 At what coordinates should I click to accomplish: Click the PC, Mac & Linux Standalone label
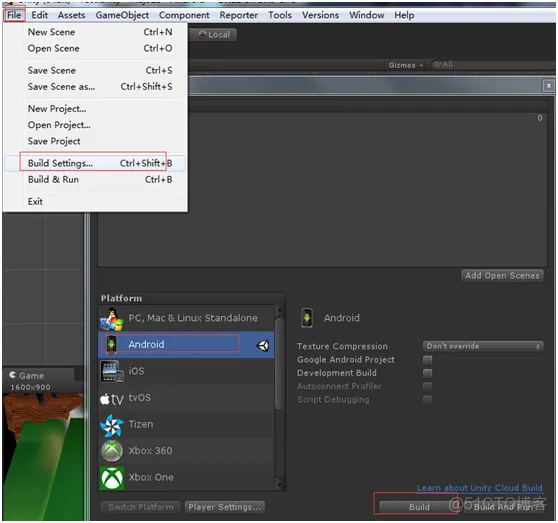[193, 318]
